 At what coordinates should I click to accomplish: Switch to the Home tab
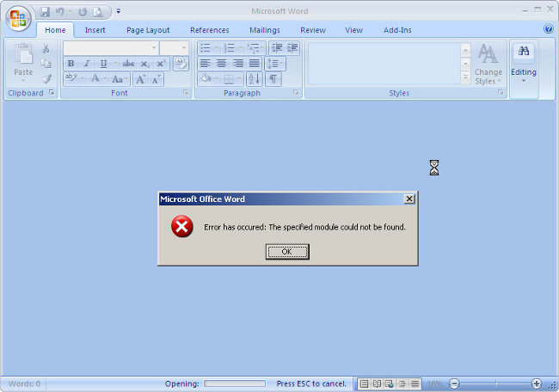pyautogui.click(x=55, y=30)
